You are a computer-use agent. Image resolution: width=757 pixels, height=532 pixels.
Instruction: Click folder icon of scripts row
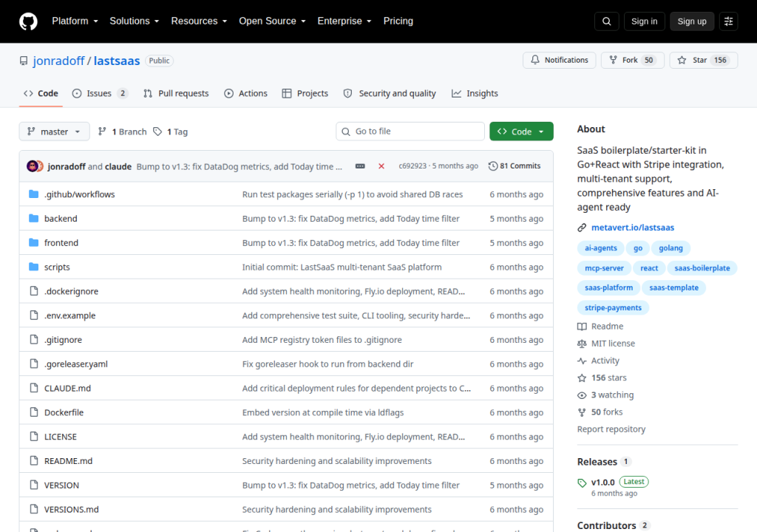click(x=34, y=267)
